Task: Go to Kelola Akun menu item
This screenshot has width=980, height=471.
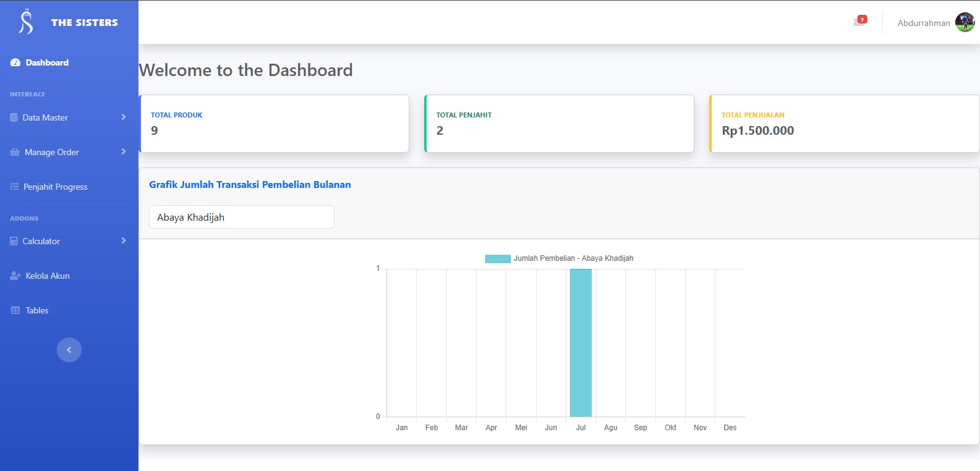Action: click(48, 276)
